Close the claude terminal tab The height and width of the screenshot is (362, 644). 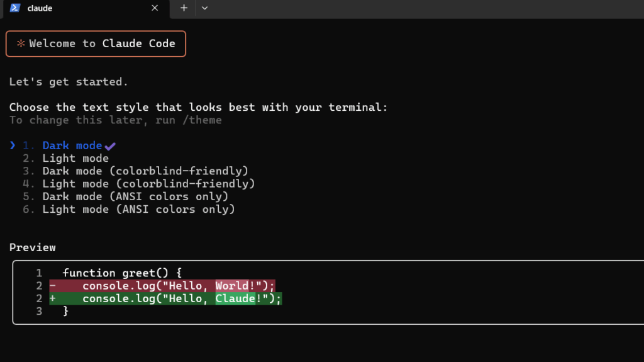click(x=155, y=8)
